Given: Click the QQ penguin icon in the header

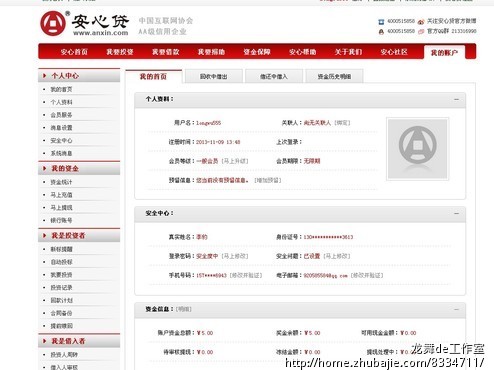Looking at the screenshot, I should [381, 32].
